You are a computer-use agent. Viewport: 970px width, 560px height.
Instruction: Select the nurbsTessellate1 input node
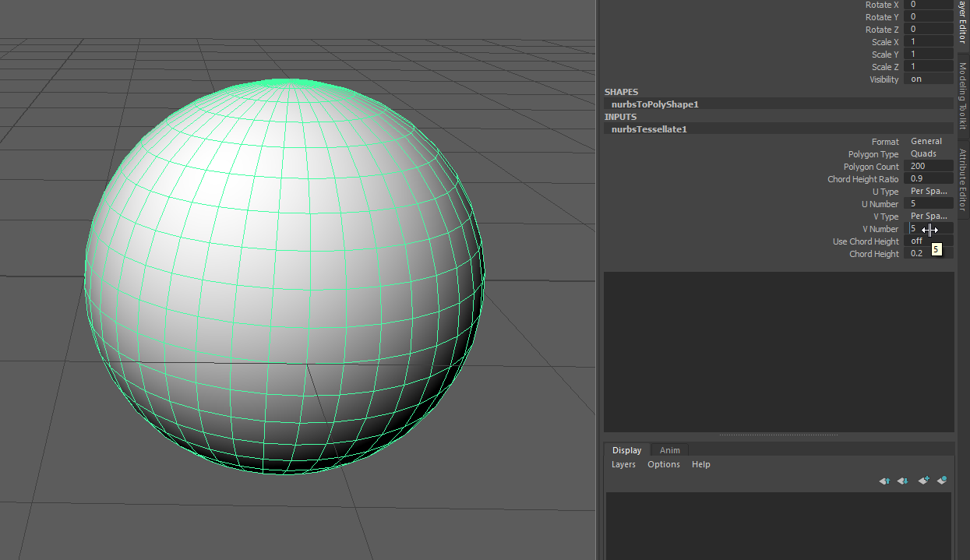click(x=649, y=129)
